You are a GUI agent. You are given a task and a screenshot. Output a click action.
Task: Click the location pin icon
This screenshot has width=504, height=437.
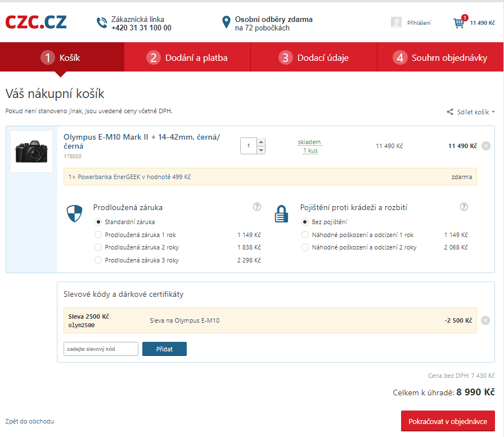[226, 22]
